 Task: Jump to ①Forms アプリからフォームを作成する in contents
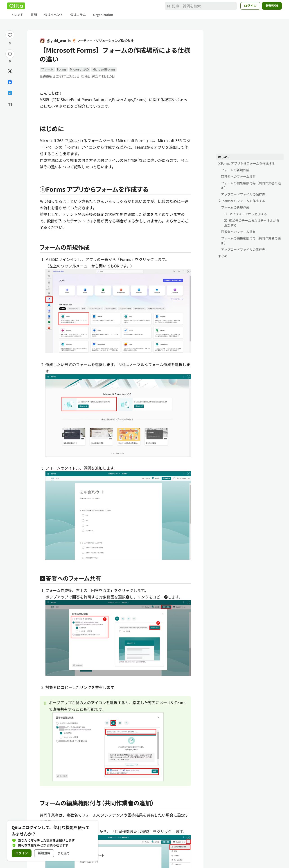[x=246, y=163]
